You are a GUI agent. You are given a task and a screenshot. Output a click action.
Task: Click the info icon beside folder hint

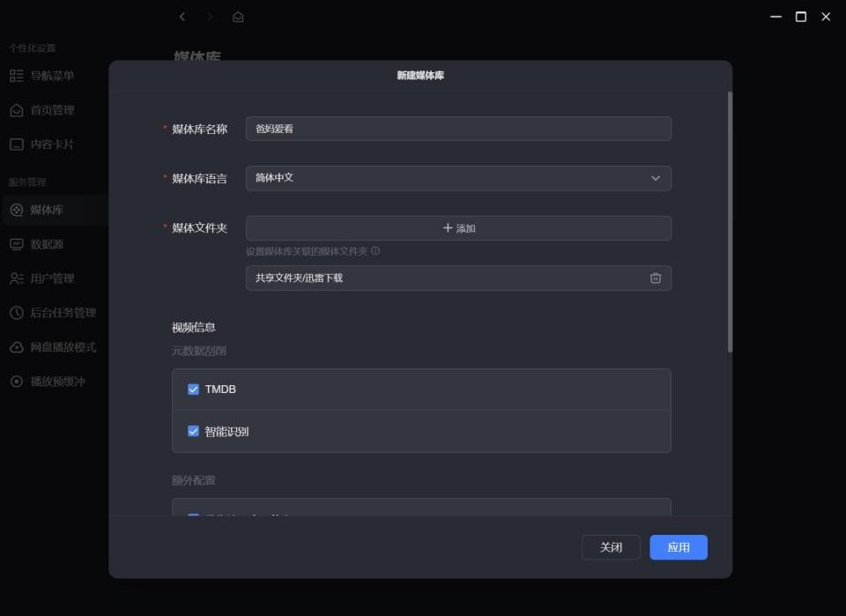[375, 251]
